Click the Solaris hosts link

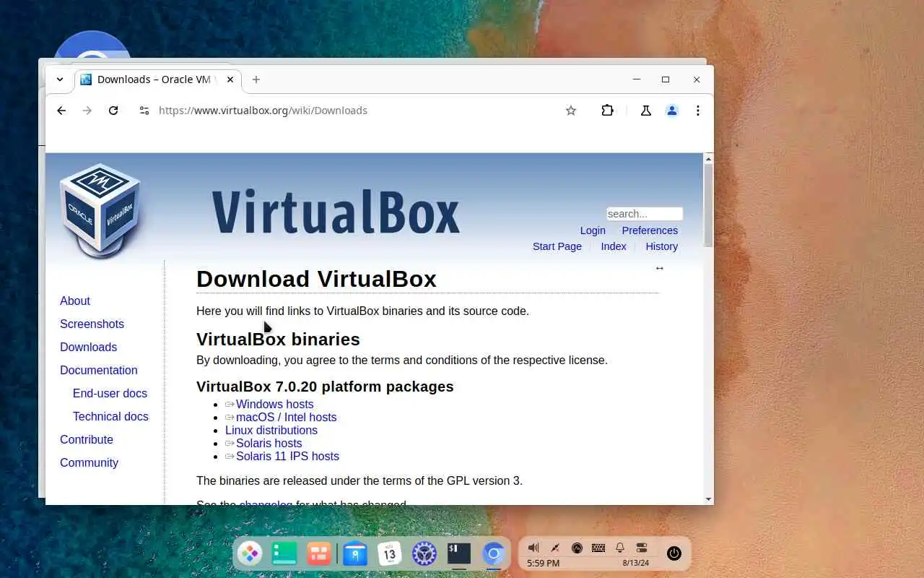(x=269, y=443)
